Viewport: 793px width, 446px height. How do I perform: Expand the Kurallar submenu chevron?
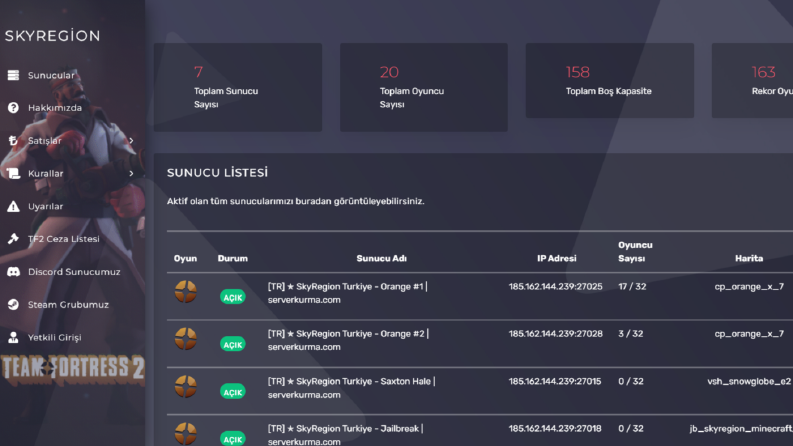[131, 173]
